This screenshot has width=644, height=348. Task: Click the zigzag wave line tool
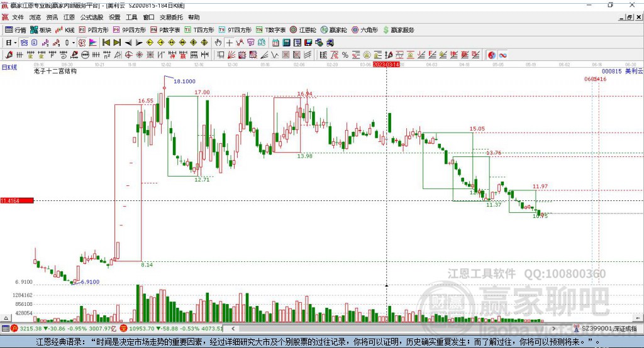tap(274, 55)
